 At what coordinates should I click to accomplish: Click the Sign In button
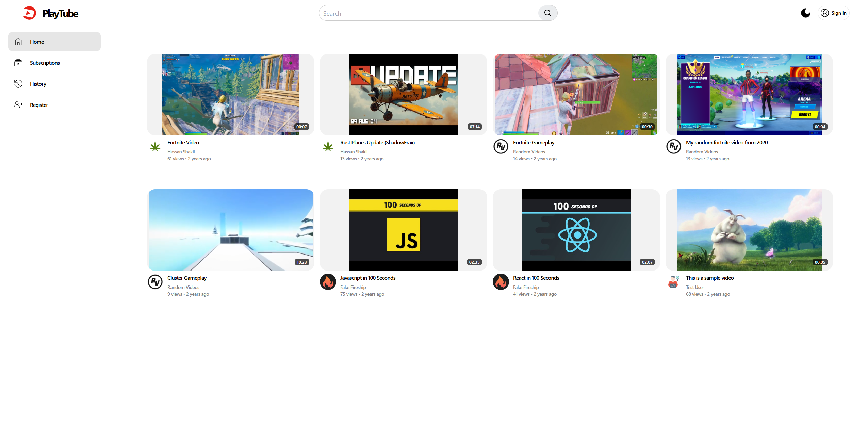[x=834, y=13]
